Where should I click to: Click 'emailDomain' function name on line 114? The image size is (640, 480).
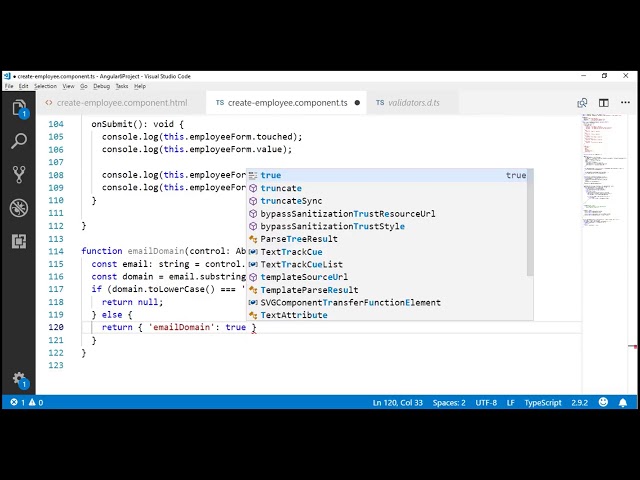pos(156,251)
